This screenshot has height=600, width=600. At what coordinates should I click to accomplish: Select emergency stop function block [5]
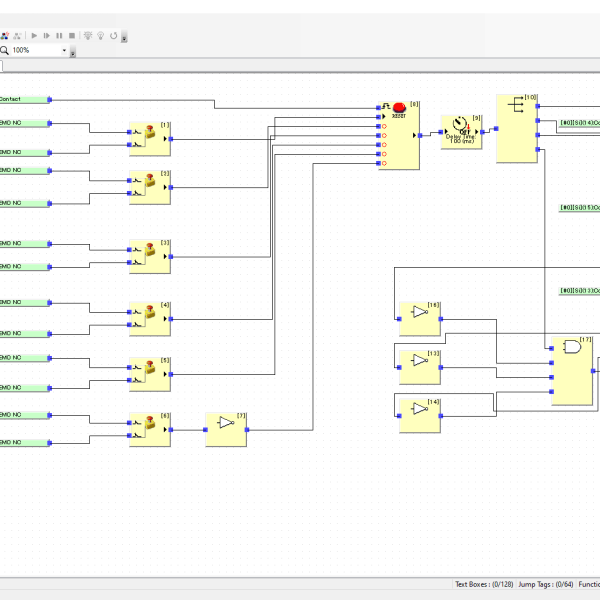(x=150, y=374)
